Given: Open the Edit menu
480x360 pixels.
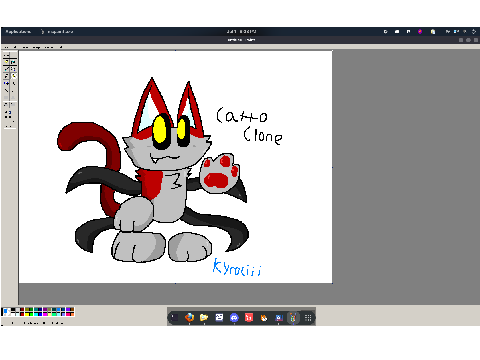Looking at the screenshot, I should [15, 47].
